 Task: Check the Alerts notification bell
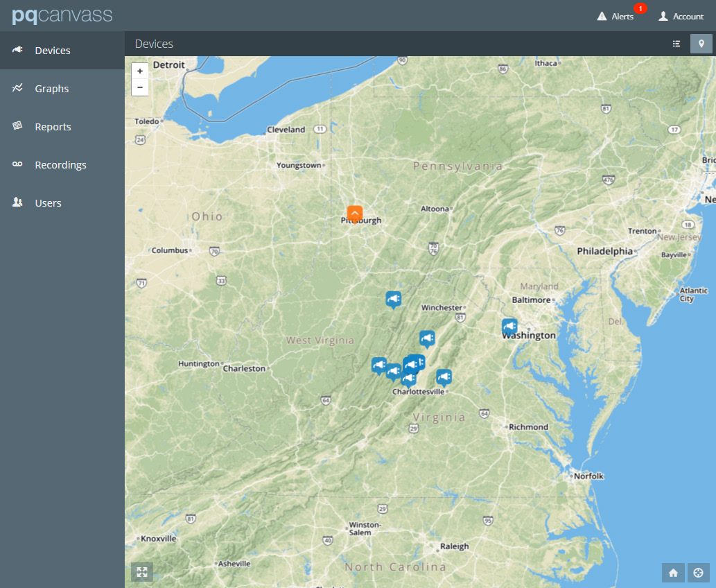point(616,16)
